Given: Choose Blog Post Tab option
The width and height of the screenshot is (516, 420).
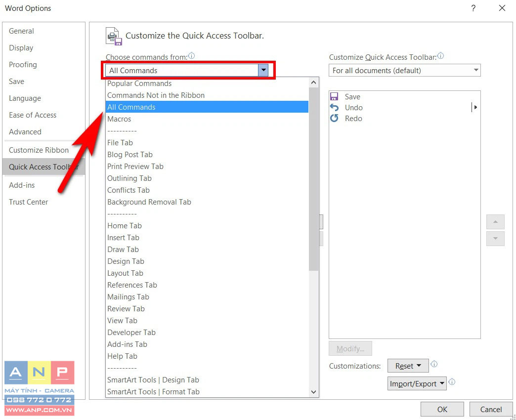Looking at the screenshot, I should click(x=207, y=155).
